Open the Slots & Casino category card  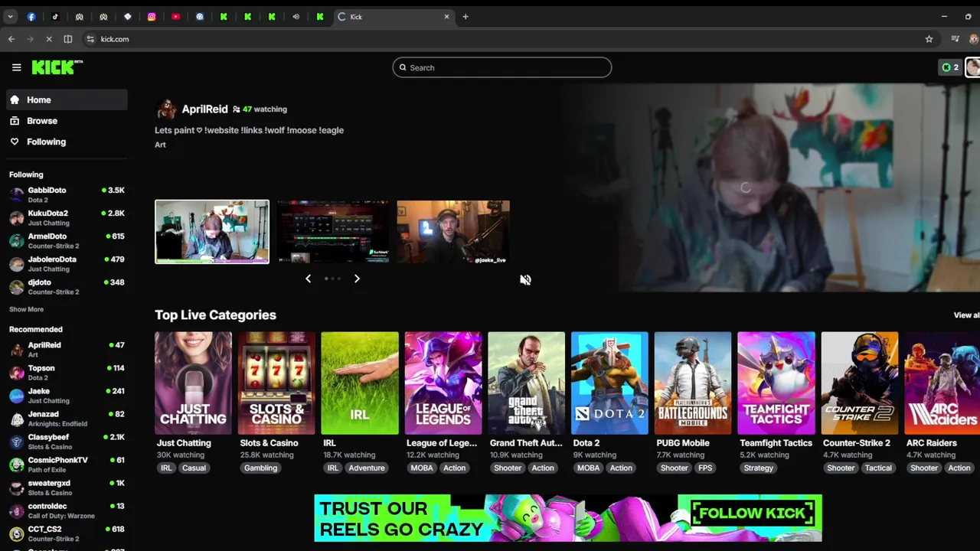276,383
